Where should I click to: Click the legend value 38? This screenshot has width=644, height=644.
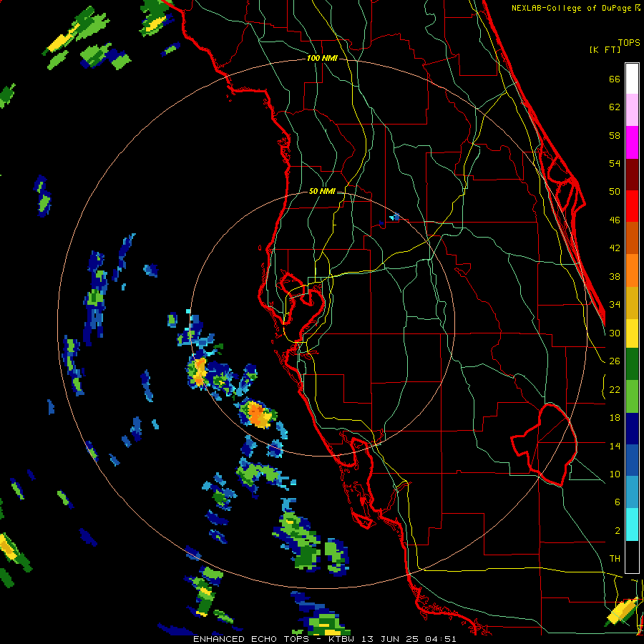[615, 276]
